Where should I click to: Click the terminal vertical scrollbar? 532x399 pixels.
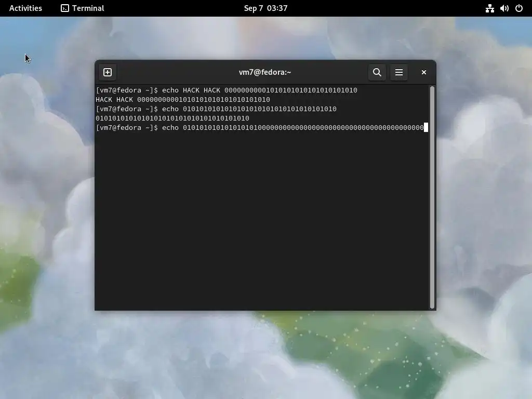432,197
